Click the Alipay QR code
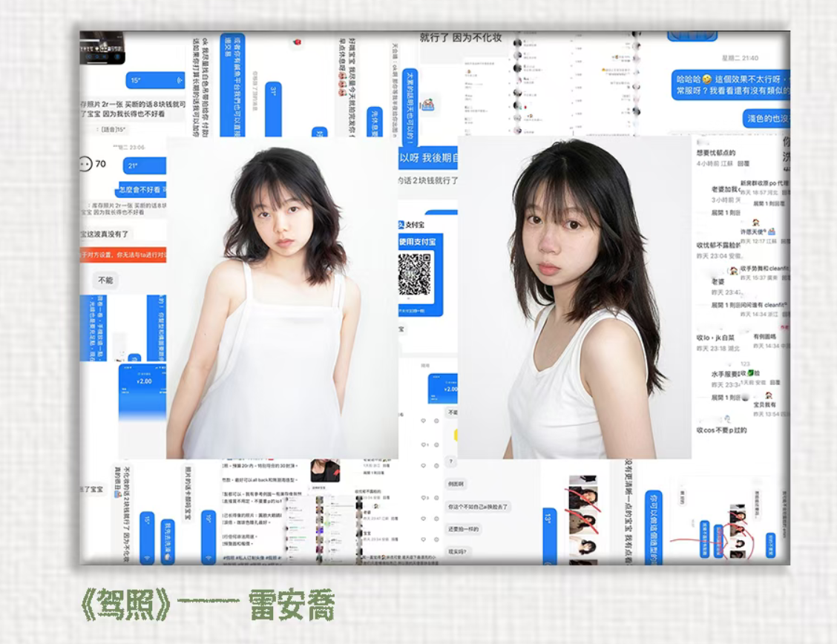Viewport: 837px width, 644px height. pos(414,275)
